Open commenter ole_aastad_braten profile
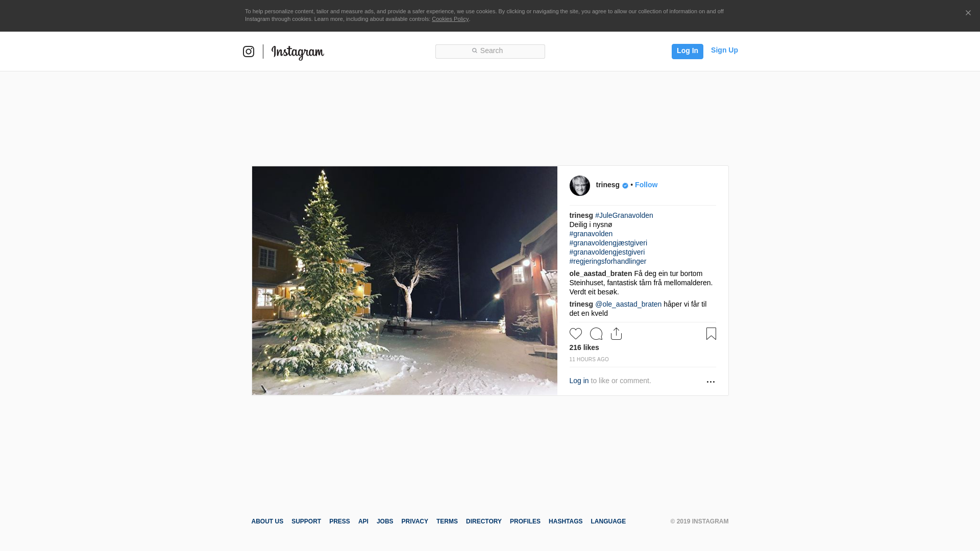Screen dimensions: 980x551 tap(601, 273)
